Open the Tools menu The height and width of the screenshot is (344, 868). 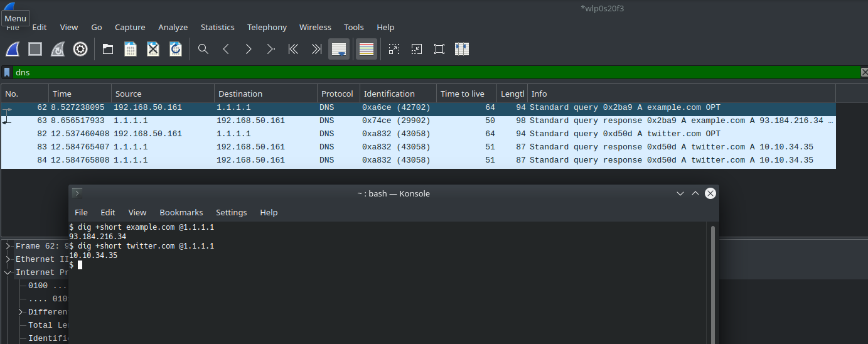354,27
